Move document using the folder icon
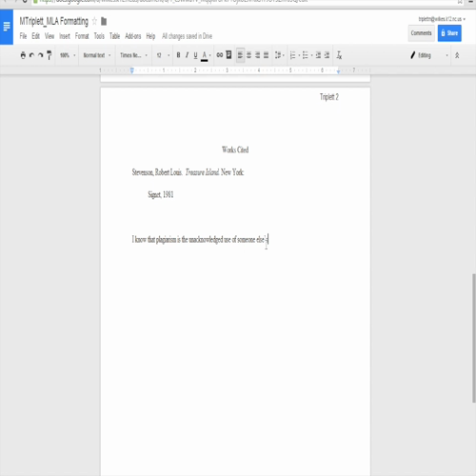This screenshot has height=476, width=476. [104, 21]
